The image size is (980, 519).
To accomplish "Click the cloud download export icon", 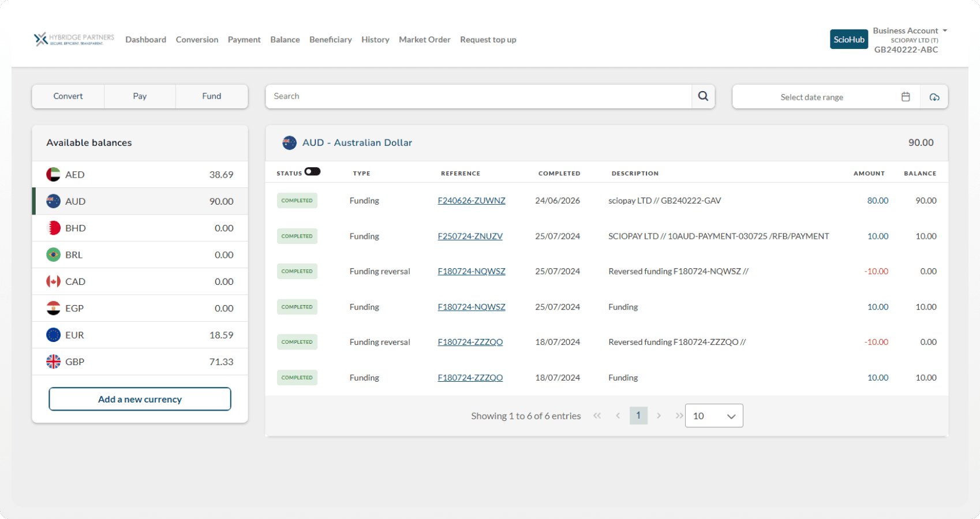I will pos(934,97).
